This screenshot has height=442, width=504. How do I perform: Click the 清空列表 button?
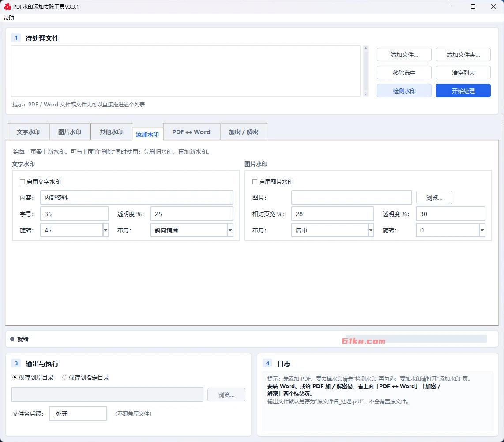tap(463, 73)
